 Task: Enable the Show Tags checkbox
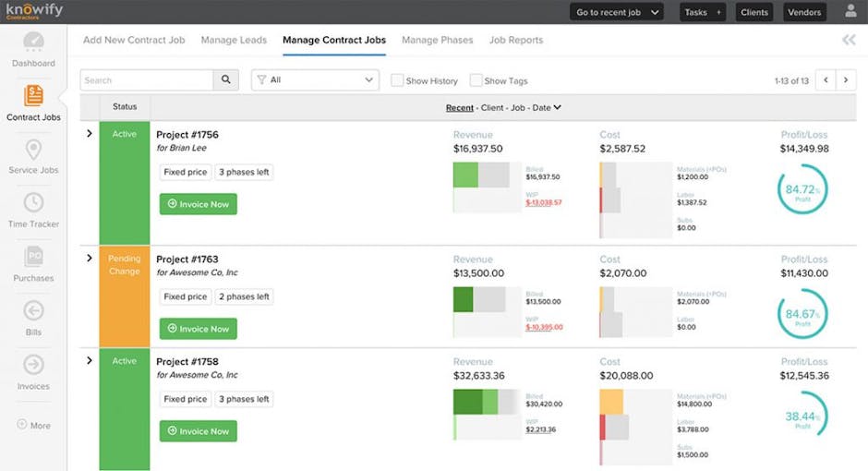pos(476,80)
